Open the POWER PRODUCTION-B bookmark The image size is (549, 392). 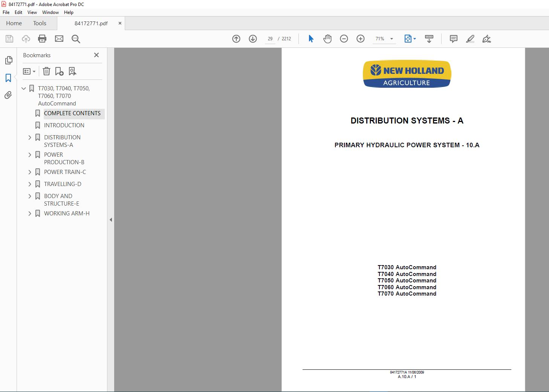click(x=64, y=159)
